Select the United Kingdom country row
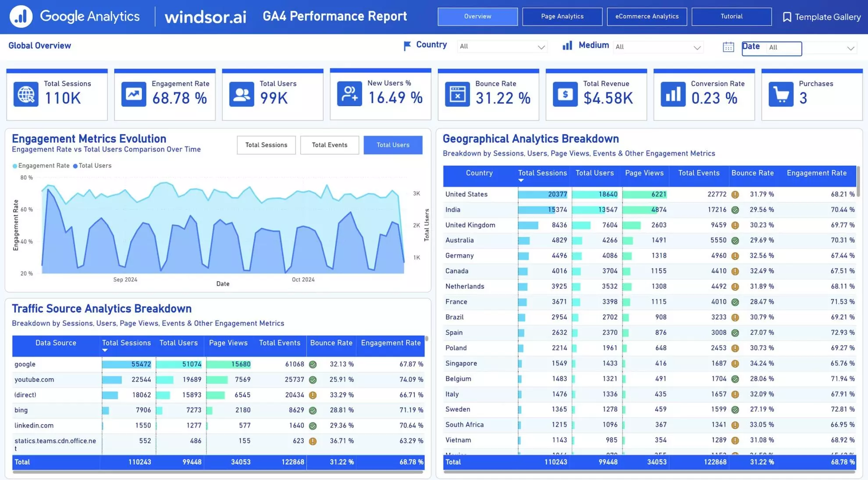868x480 pixels. click(650, 225)
